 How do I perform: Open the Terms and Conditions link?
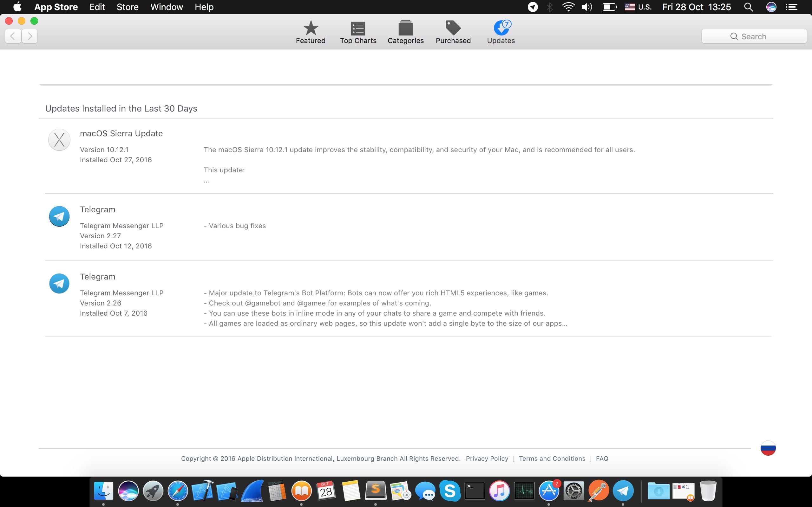click(552, 459)
